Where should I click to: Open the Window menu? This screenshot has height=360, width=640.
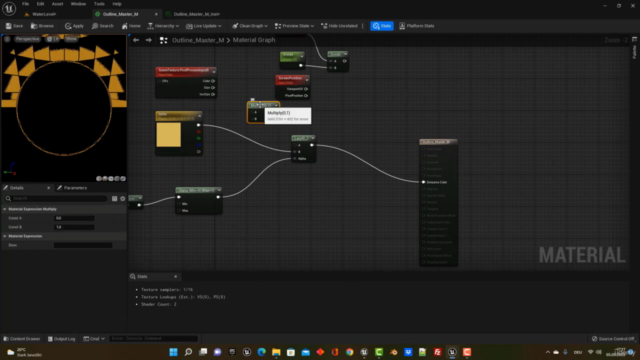[78, 4]
